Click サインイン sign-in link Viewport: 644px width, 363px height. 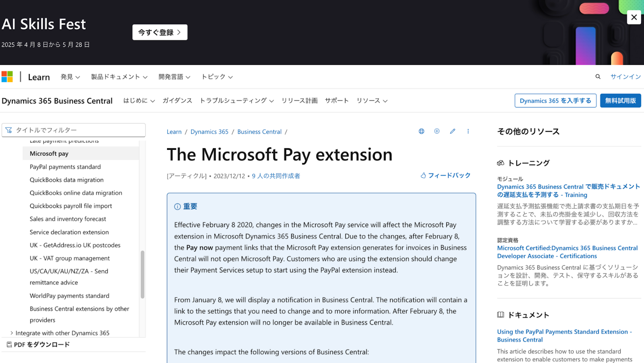pos(625,77)
